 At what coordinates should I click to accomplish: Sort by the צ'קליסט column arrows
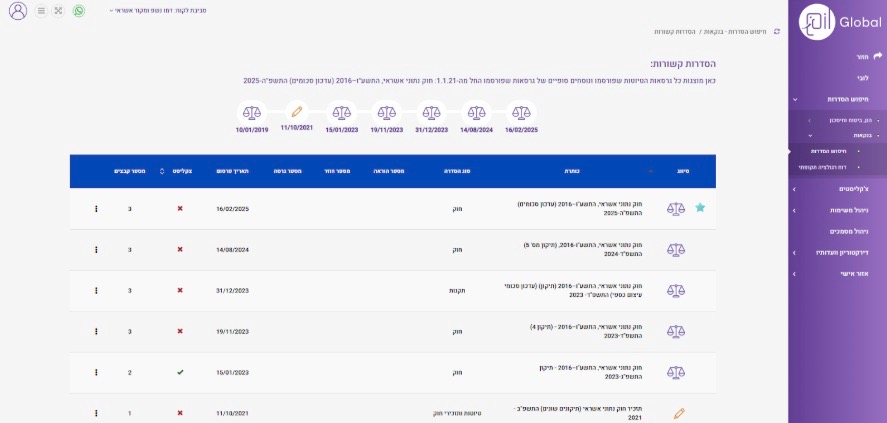[162, 171]
